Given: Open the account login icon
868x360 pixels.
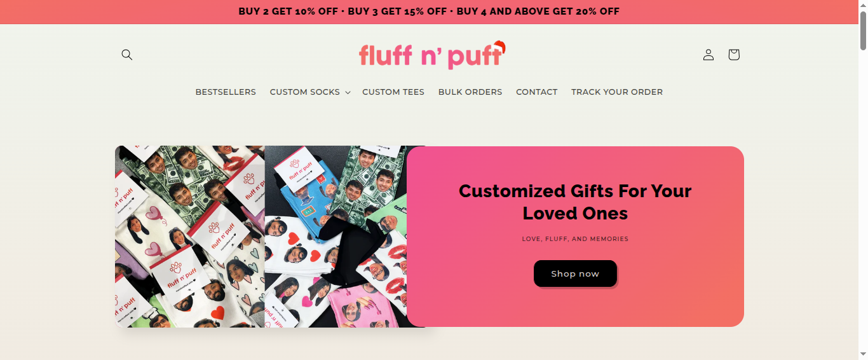Looking at the screenshot, I should 709,55.
